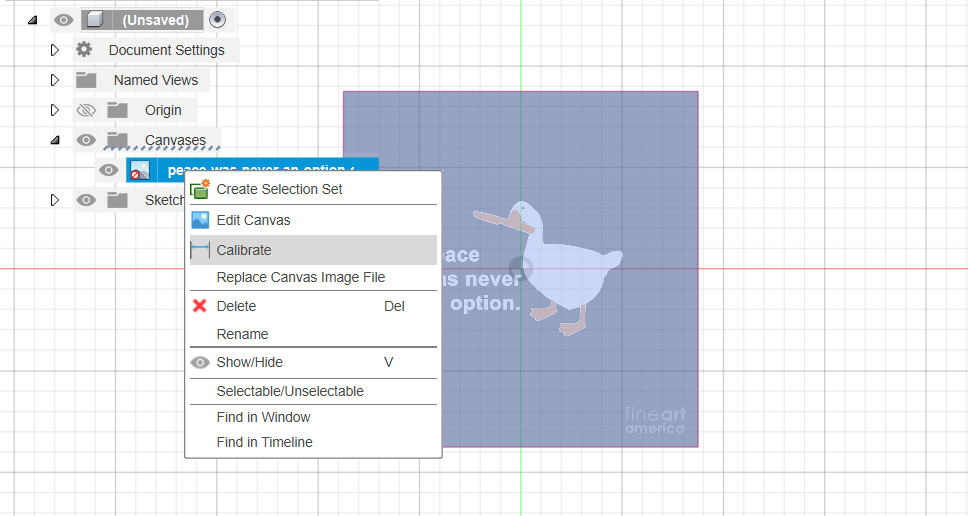Image resolution: width=968 pixels, height=516 pixels.
Task: Hide the peace canvas via its eye icon
Action: (x=109, y=170)
